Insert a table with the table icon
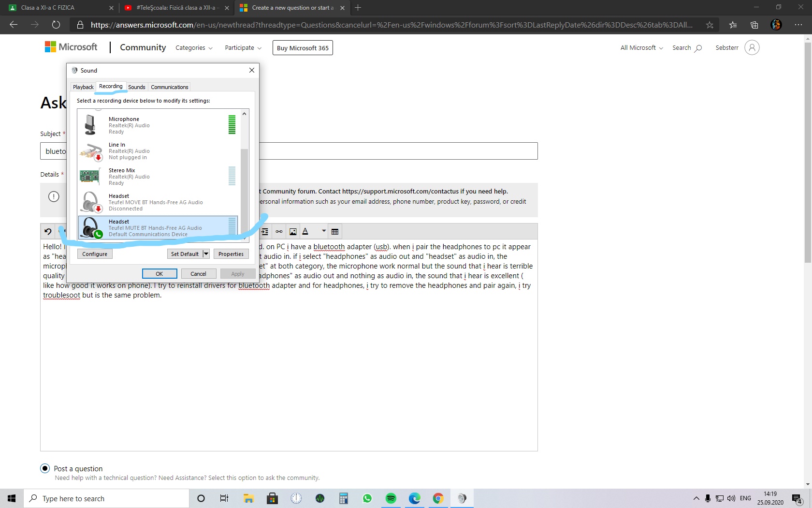 click(x=335, y=232)
